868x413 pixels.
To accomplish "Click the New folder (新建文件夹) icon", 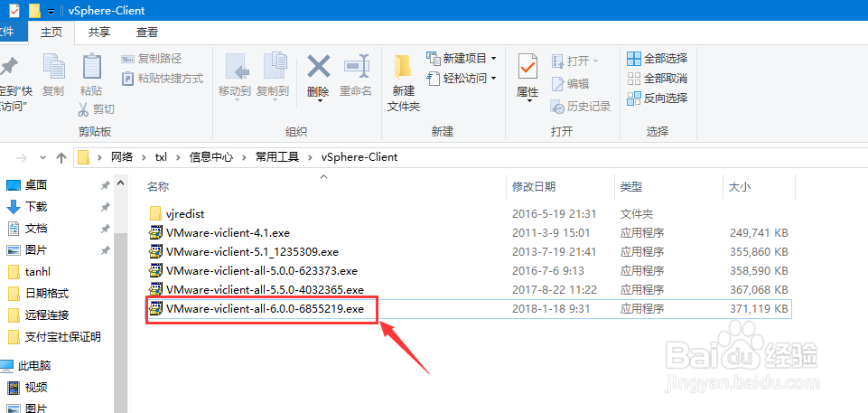I will 403,68.
